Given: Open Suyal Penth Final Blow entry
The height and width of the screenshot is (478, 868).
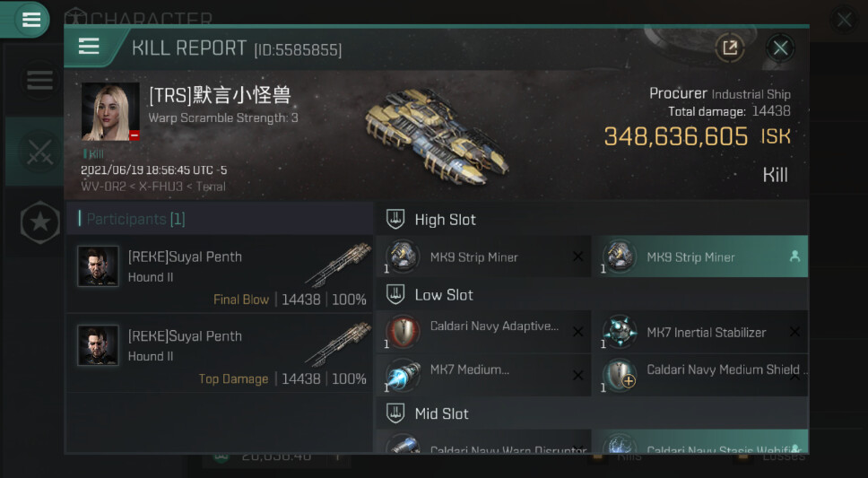Looking at the screenshot, I should [x=219, y=274].
